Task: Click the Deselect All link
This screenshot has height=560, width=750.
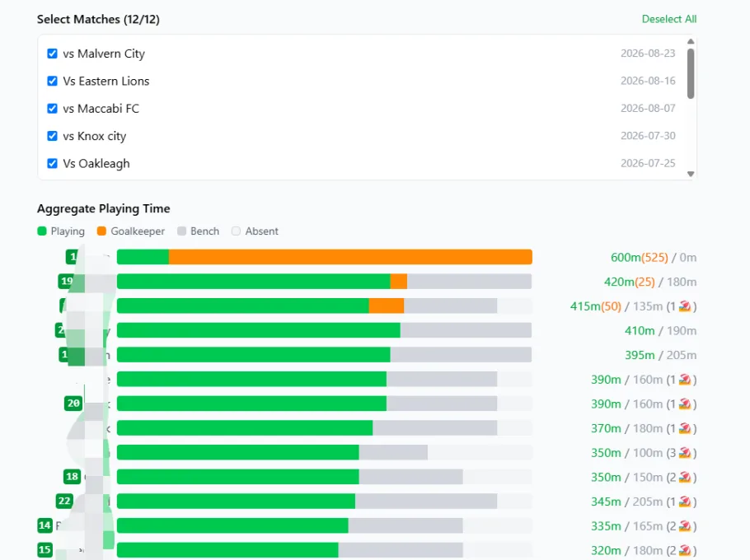Action: (x=668, y=19)
